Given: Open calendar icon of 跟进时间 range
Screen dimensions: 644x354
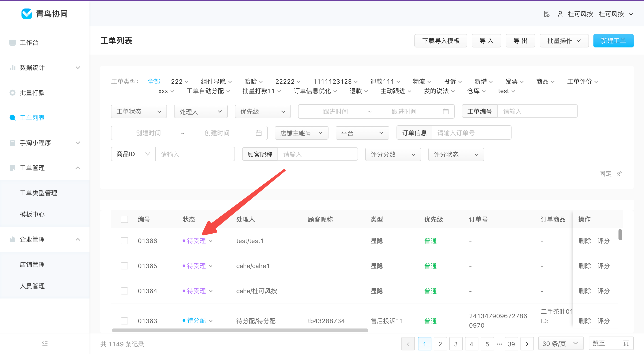Looking at the screenshot, I should (x=446, y=111).
